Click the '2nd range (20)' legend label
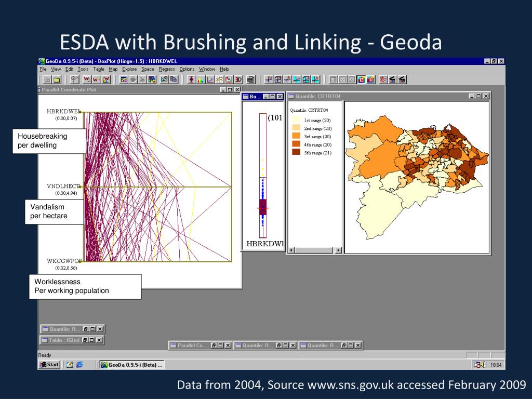 (318, 129)
